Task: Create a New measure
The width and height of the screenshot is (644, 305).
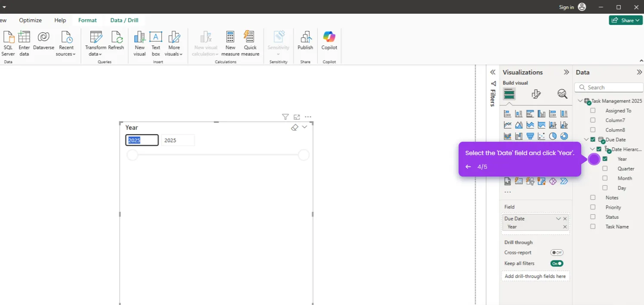Action: point(230,43)
